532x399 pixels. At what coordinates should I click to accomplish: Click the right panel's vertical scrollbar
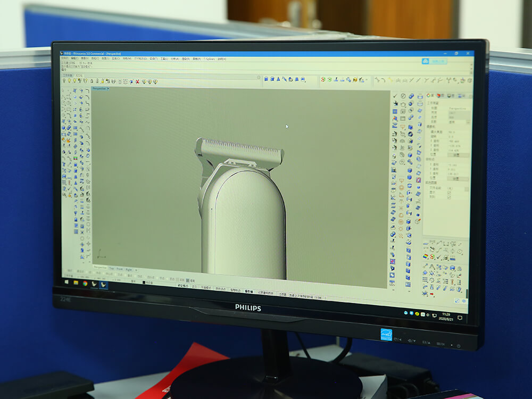coord(467,293)
